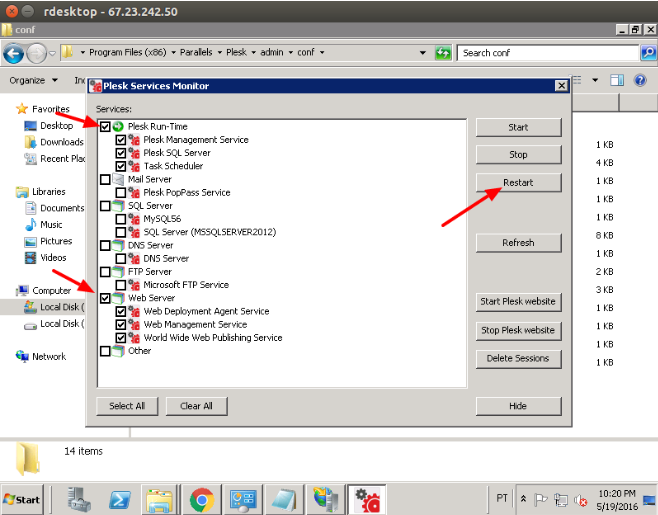Open the view options dropdown arrow
Viewport: 658px width, 515px height.
[x=595, y=80]
